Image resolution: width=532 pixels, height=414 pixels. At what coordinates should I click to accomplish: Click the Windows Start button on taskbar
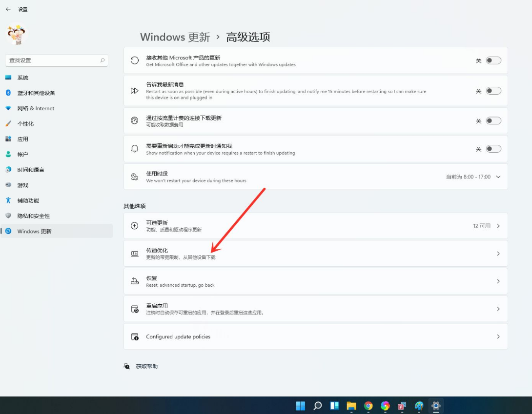[301, 406]
